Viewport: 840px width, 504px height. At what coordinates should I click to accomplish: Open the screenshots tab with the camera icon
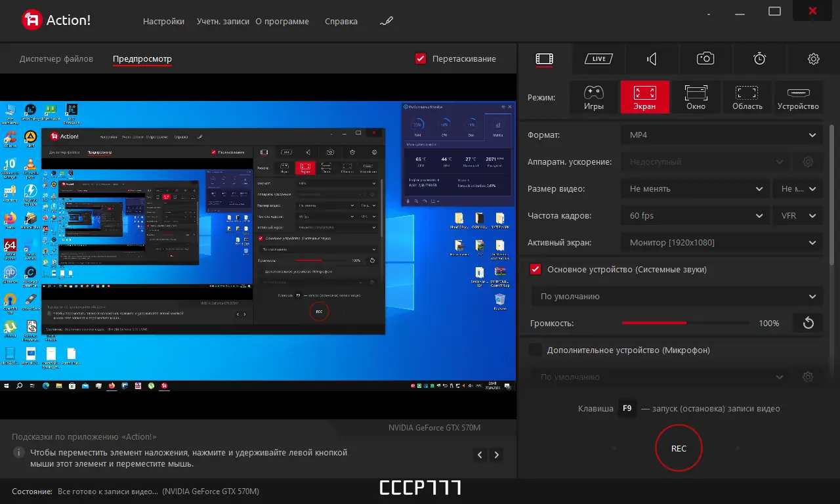(x=705, y=59)
